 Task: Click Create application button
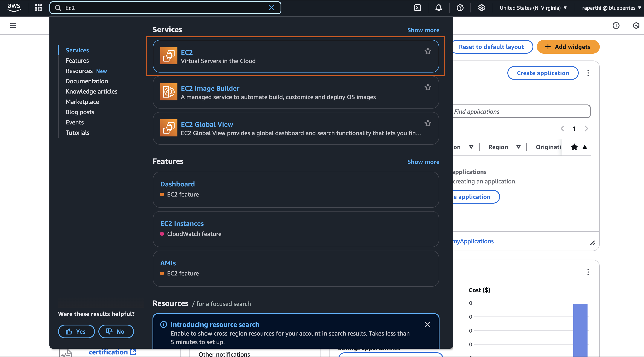[x=543, y=73]
